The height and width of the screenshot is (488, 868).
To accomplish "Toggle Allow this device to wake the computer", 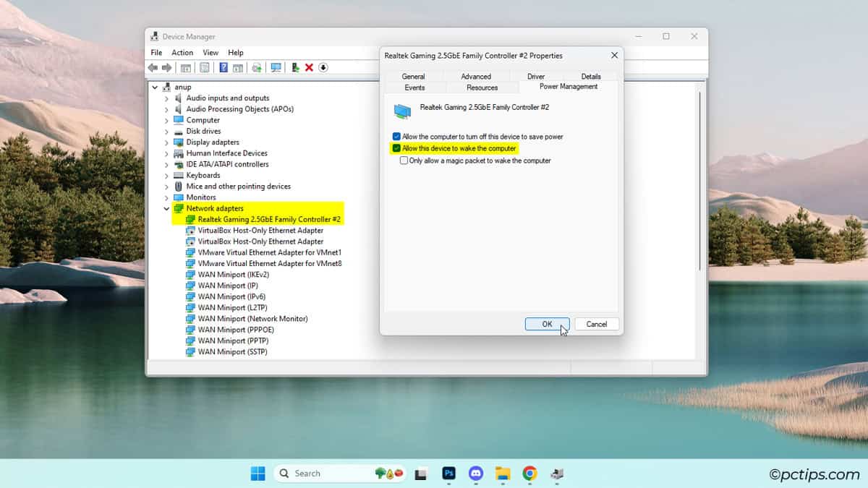I will point(396,148).
